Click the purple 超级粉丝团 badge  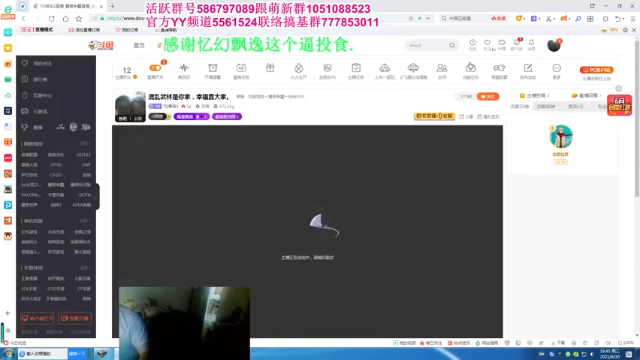click(x=227, y=117)
